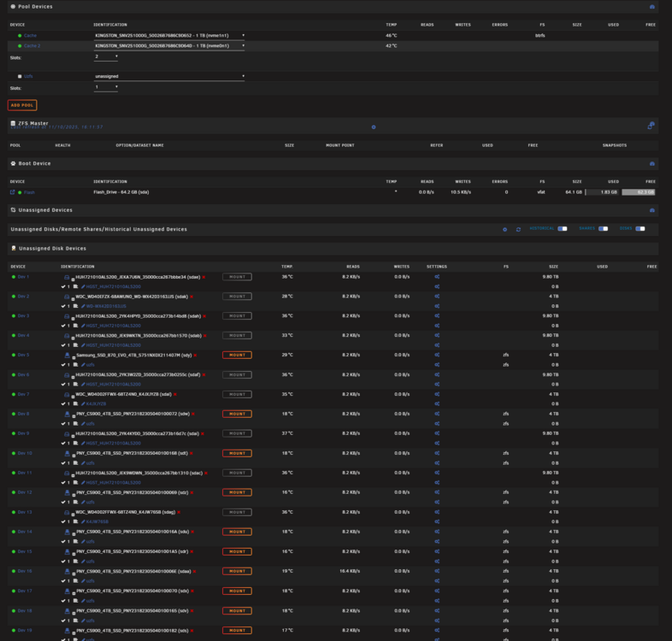This screenshot has width=672, height=641.
Task: Click the disk icon for Dev 10
Action: coord(67,453)
